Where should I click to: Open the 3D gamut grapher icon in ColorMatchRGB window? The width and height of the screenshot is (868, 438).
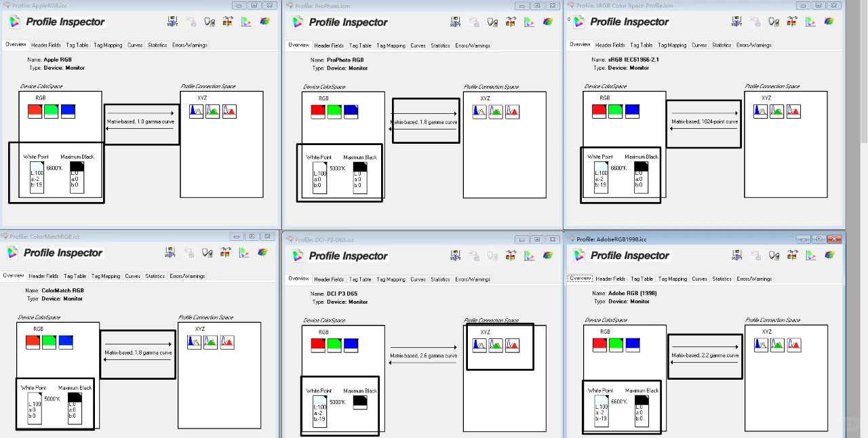(262, 252)
